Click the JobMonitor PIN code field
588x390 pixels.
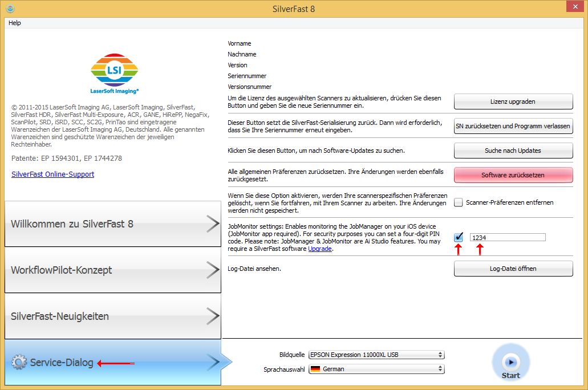pyautogui.click(x=507, y=237)
